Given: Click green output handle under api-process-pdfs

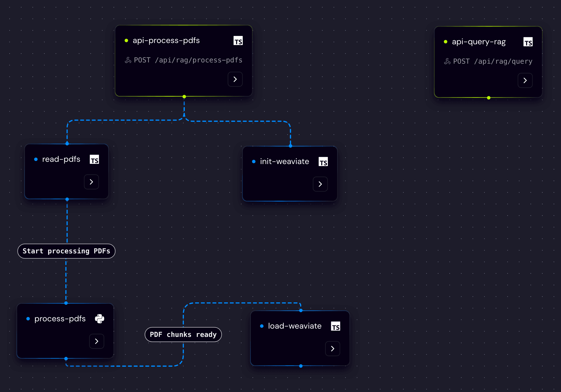Looking at the screenshot, I should 184,97.
